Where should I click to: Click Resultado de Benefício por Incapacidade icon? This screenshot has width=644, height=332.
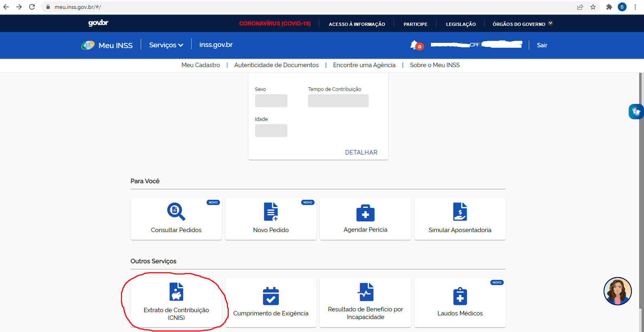(365, 292)
